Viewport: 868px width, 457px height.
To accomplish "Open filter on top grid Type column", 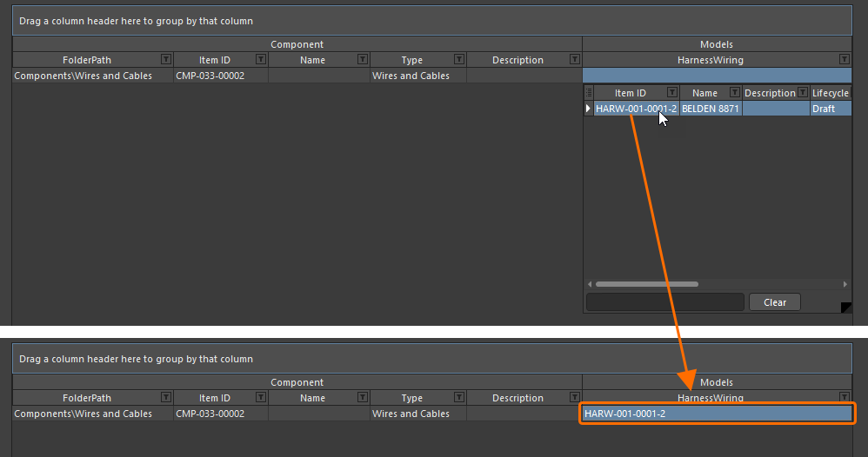I will (459, 59).
